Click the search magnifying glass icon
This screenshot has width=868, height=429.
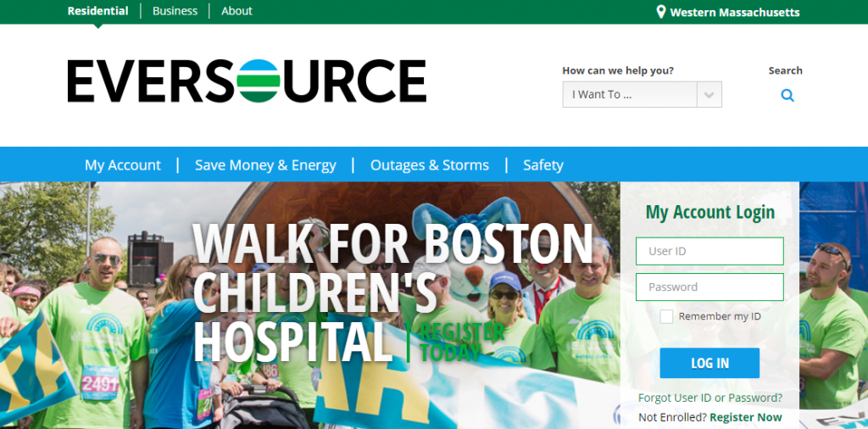pyautogui.click(x=787, y=95)
